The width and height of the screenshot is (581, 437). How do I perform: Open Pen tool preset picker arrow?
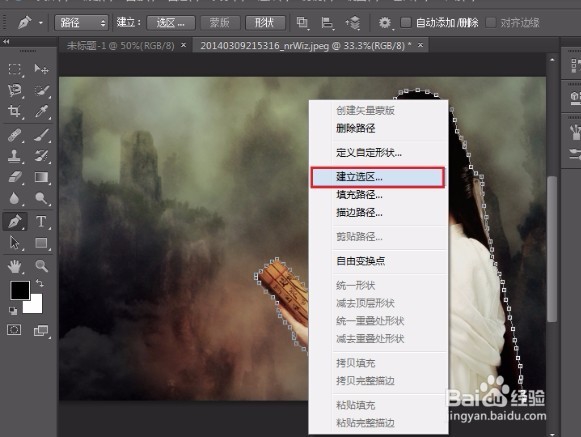(41, 23)
